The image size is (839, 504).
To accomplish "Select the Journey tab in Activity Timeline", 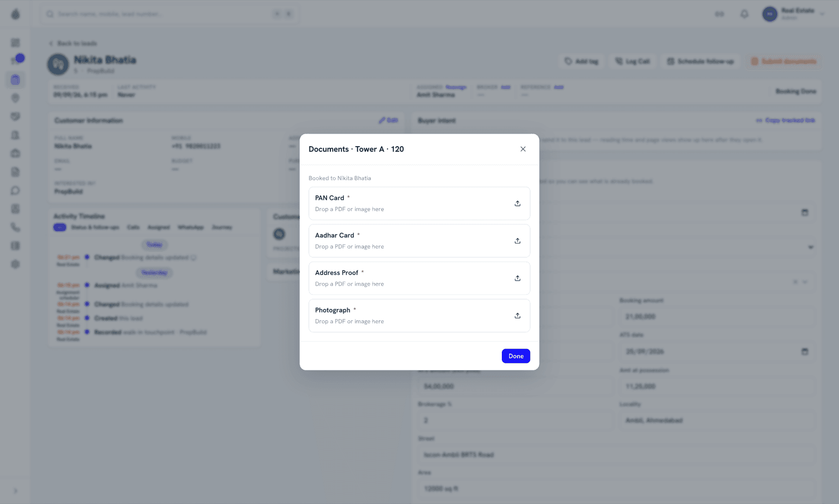I will coord(222,227).
